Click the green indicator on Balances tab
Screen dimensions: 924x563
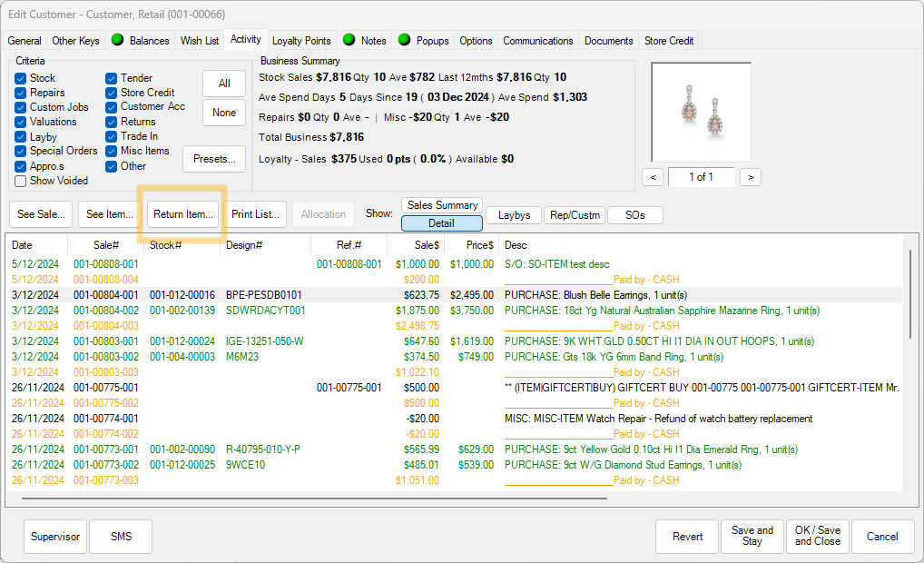(x=117, y=40)
